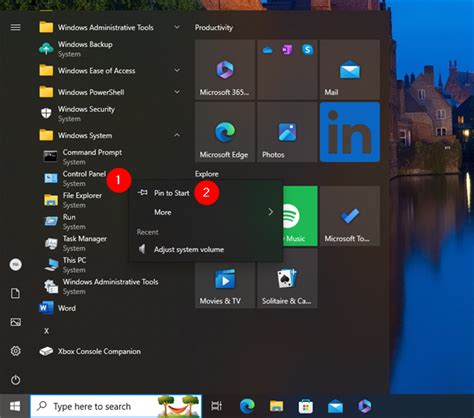The image size is (474, 418).
Task: Open Documents sidebar icon
Action: tap(15, 293)
